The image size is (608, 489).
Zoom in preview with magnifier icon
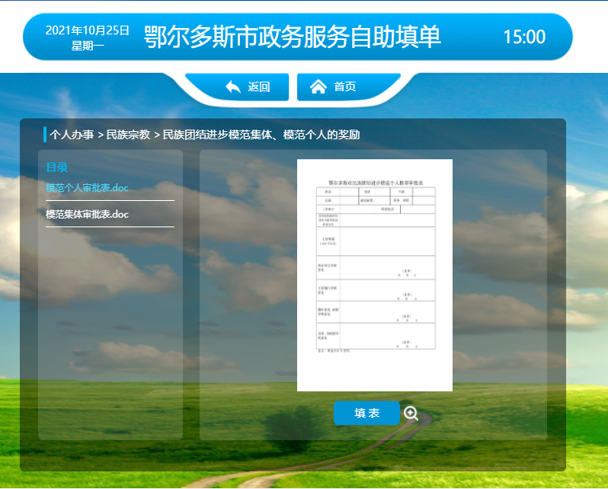[411, 413]
